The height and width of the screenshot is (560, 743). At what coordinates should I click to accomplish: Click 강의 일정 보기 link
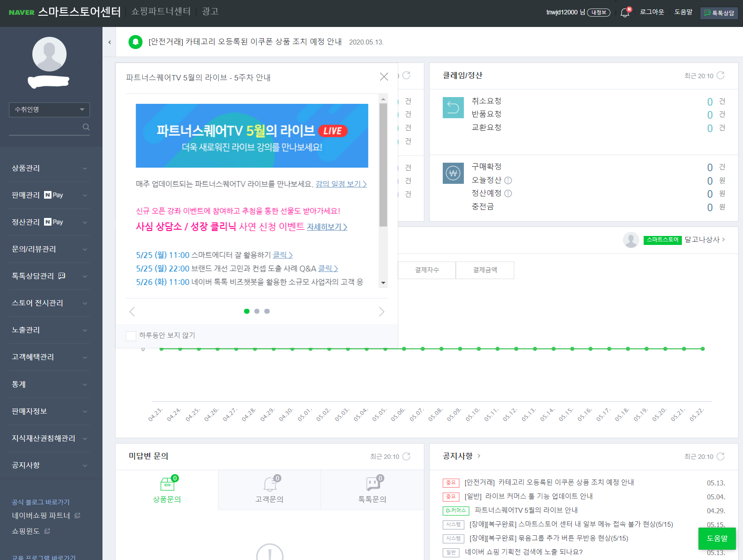[x=341, y=184]
